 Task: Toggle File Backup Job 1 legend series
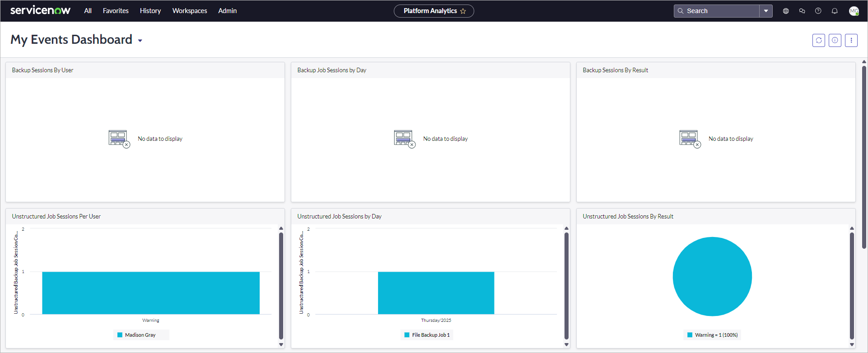point(427,335)
